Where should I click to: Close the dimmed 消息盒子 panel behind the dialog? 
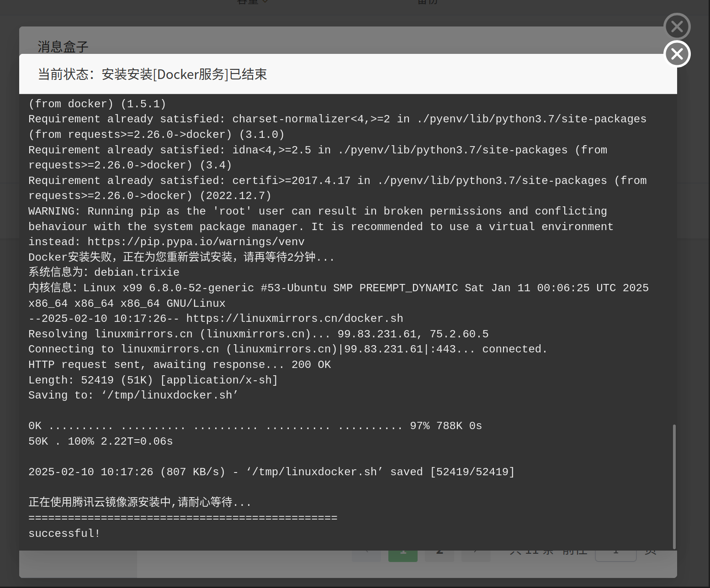[677, 26]
